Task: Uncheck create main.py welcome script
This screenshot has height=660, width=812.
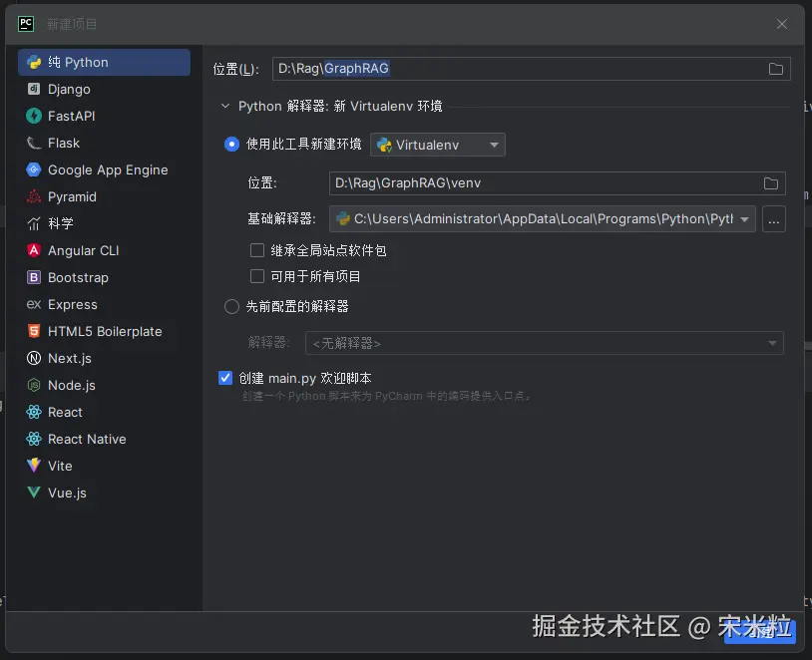Action: [x=225, y=378]
